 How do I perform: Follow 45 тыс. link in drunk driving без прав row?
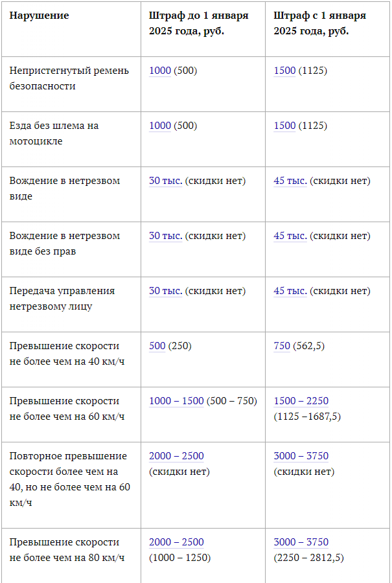[290, 235]
